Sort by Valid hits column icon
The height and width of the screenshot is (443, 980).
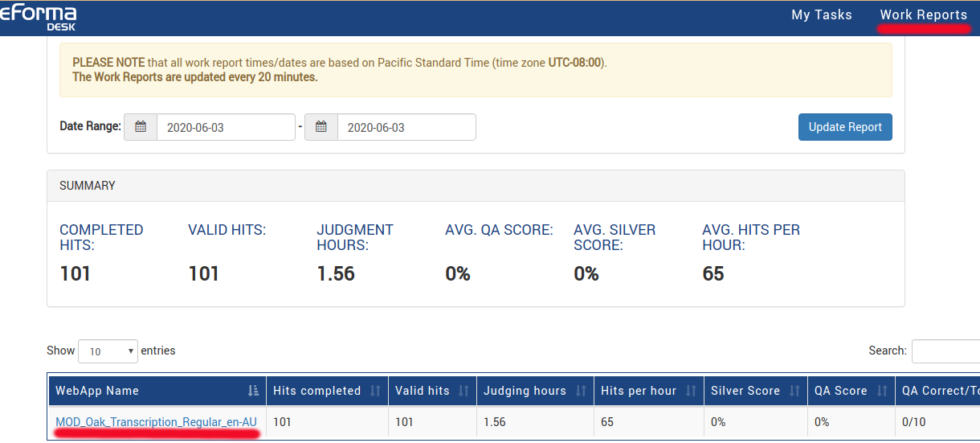tap(463, 391)
